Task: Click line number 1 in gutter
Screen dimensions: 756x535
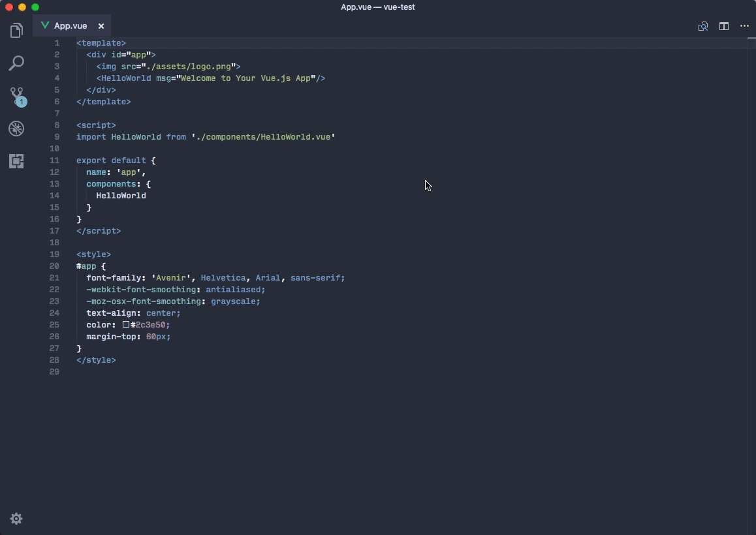Action: [57, 43]
